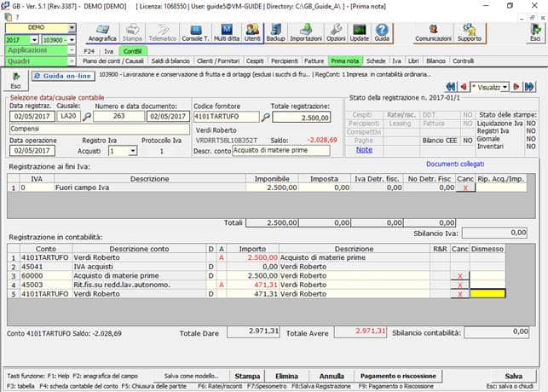Click the document number field 263
Screen dimensions: 548x392
pyautogui.click(x=118, y=117)
